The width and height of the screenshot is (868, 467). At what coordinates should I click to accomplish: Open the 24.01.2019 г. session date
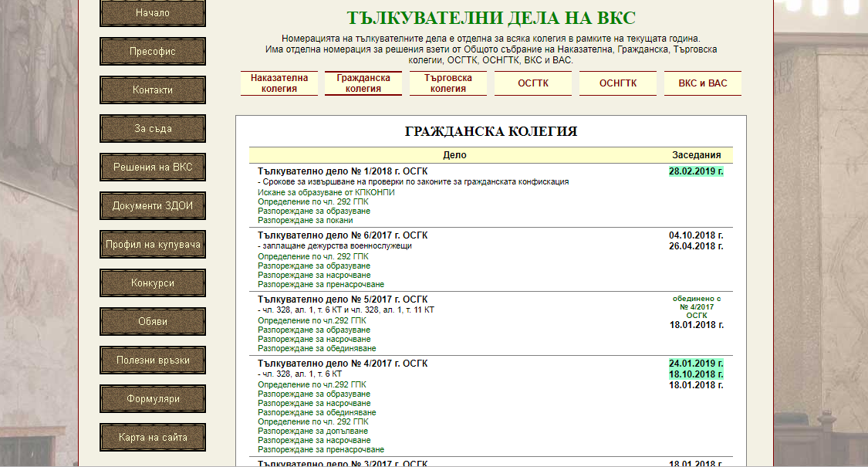(x=696, y=364)
